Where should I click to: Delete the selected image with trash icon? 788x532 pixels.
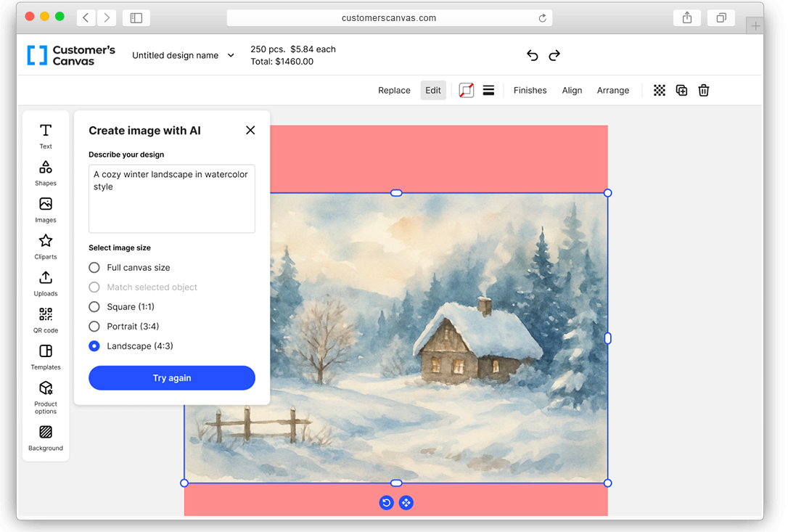(704, 91)
